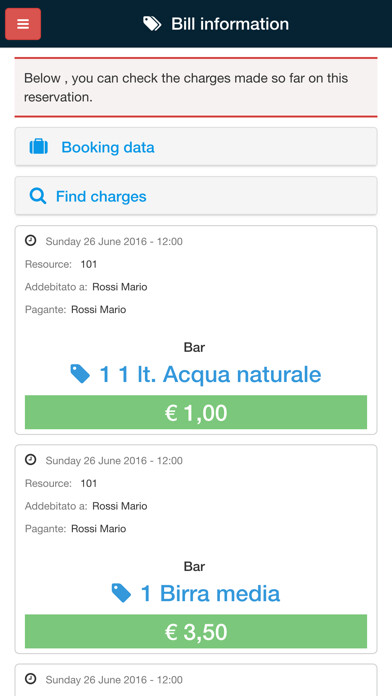This screenshot has width=392, height=696.
Task: Click the suitcase icon in Booking data
Action: point(39,146)
